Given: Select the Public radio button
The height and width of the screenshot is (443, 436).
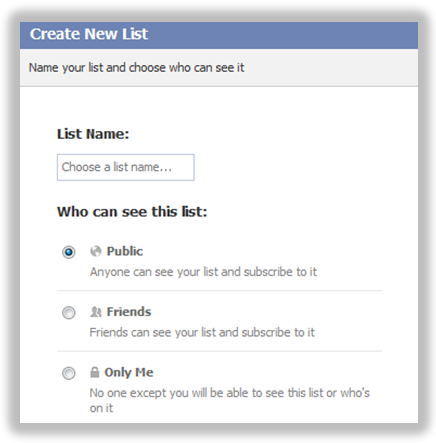Looking at the screenshot, I should 69,252.
